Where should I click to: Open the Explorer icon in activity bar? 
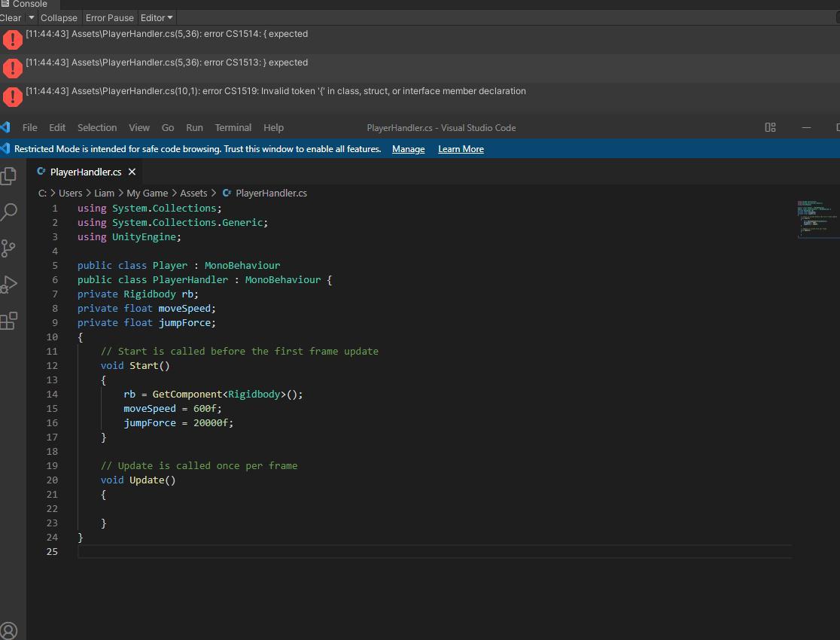9,175
